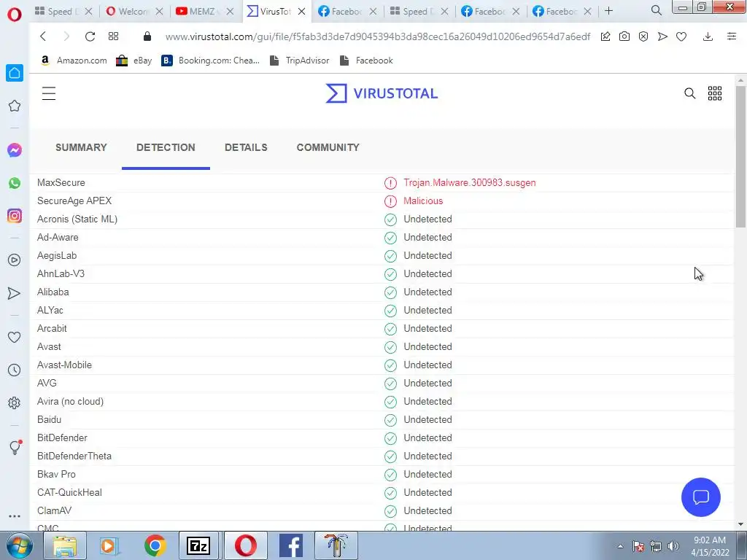Open the Speed Dial grid button
This screenshot has width=747, height=560.
[x=113, y=36]
